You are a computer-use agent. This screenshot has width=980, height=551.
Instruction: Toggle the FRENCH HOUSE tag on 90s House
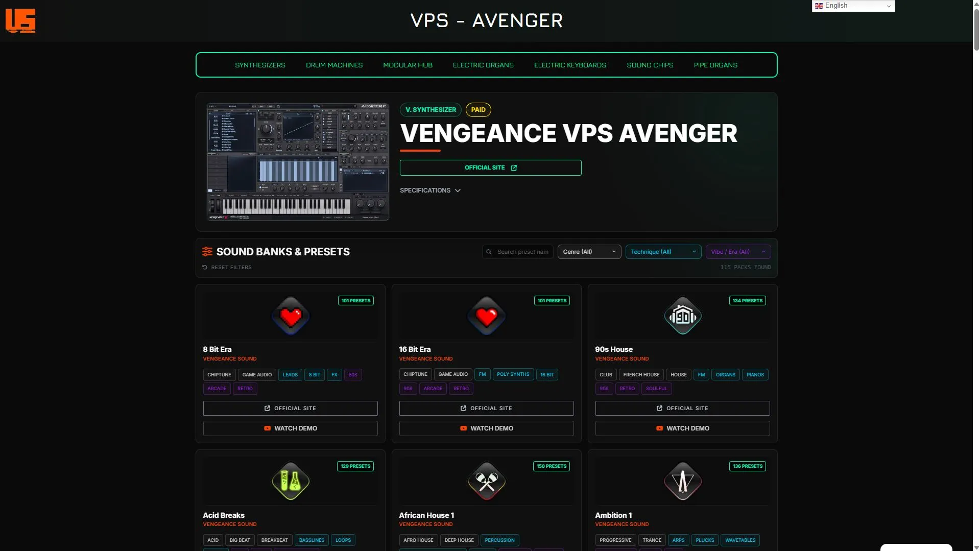pyautogui.click(x=641, y=375)
